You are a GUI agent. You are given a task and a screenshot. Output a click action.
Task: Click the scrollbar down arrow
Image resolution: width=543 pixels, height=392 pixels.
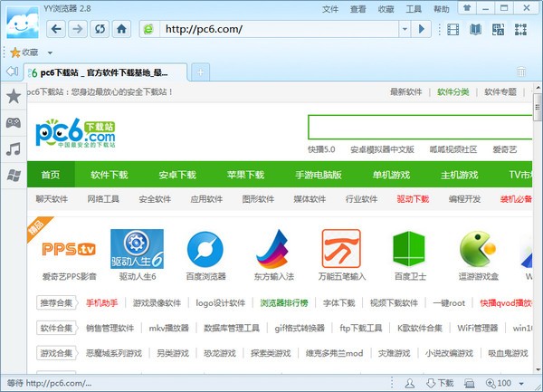(538, 369)
